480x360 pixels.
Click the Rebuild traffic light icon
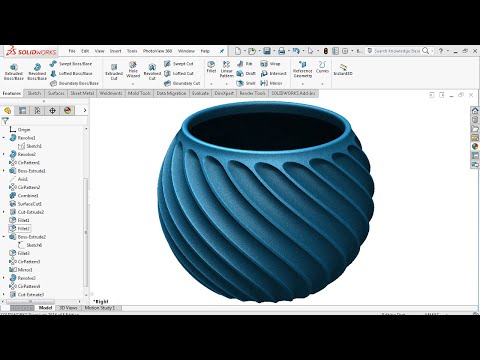coord(326,51)
